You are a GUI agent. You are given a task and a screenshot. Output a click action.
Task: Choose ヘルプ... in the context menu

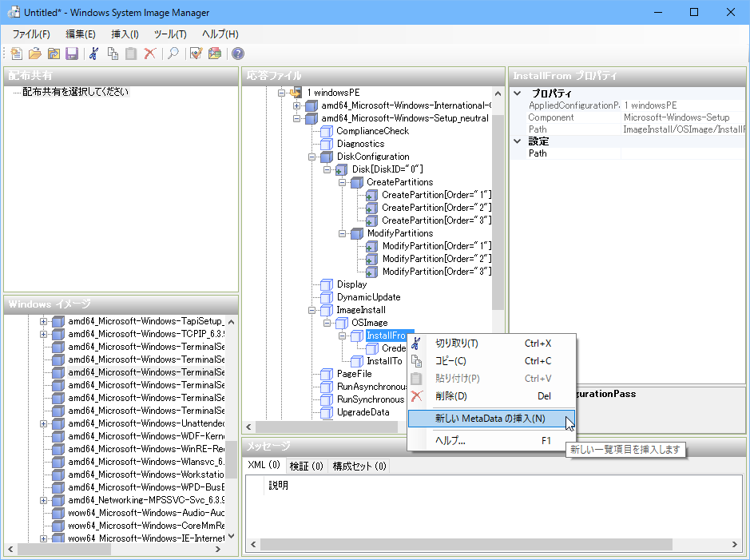[491, 441]
